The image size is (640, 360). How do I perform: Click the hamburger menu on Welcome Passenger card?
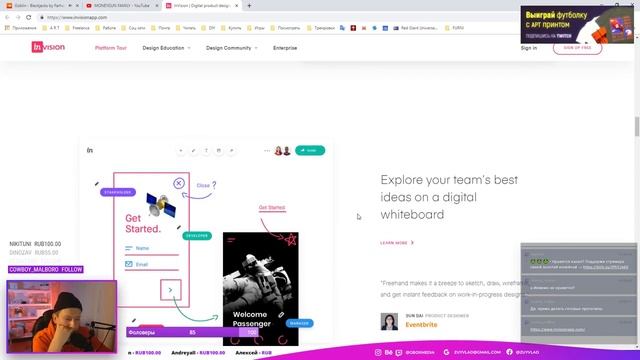click(231, 240)
